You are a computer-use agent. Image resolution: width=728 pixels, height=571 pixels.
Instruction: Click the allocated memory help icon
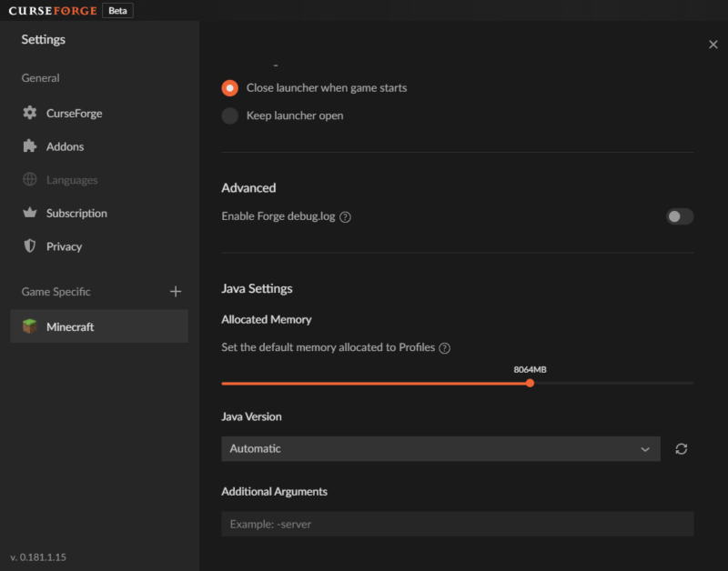444,348
